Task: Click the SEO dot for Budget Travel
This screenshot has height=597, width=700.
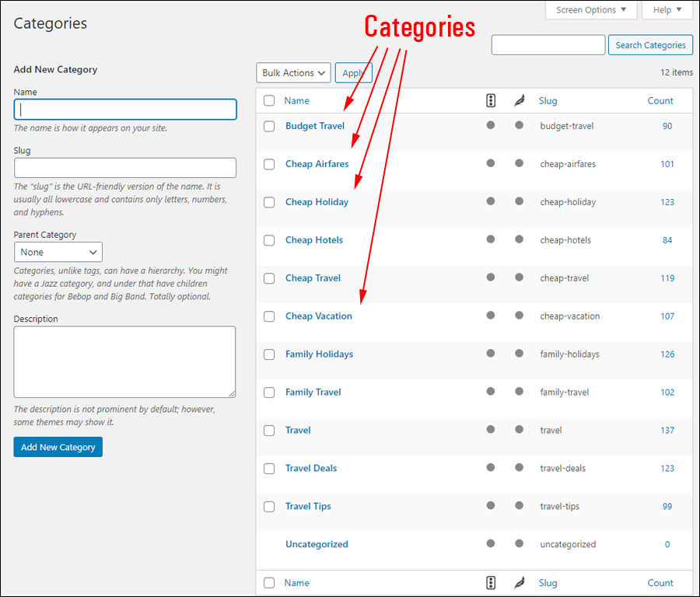Action: coord(491,125)
